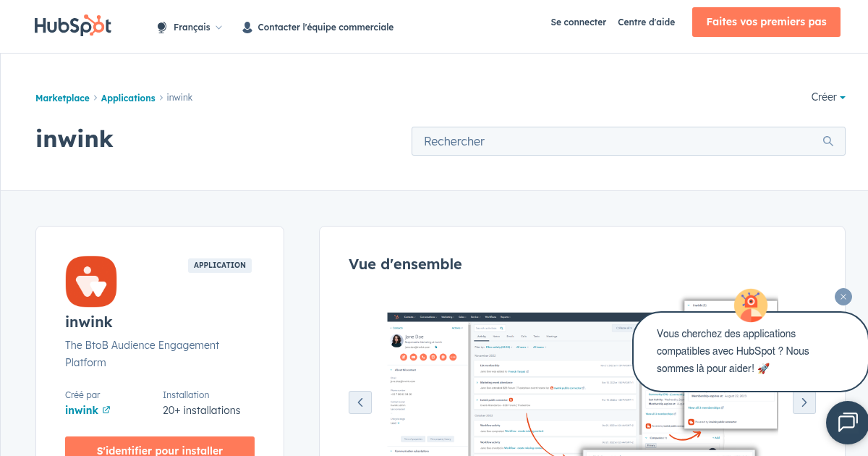The image size is (868, 456).
Task: Click Se connecter link
Action: pos(579,22)
